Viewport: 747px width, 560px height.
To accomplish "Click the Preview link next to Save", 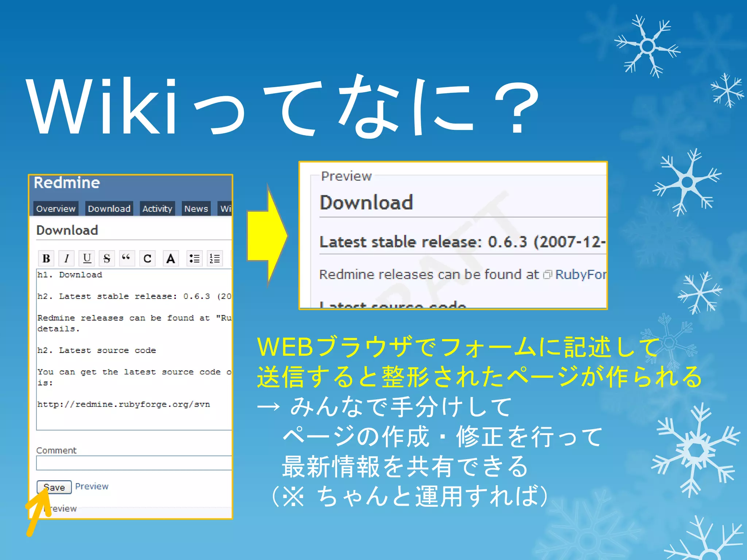I will coord(92,486).
